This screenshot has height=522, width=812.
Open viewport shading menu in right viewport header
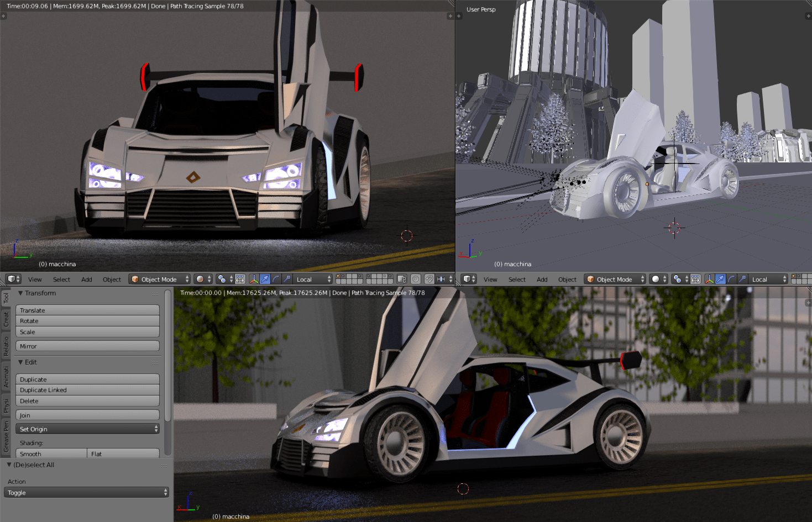(x=659, y=279)
